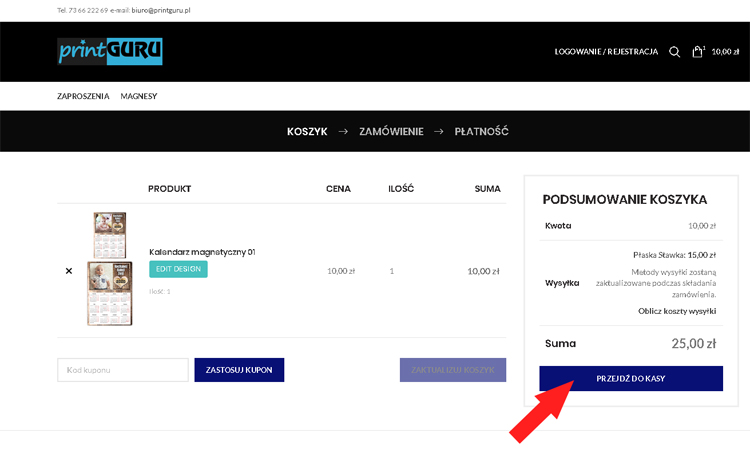Open the upper calendar product thumbnail

[109, 235]
